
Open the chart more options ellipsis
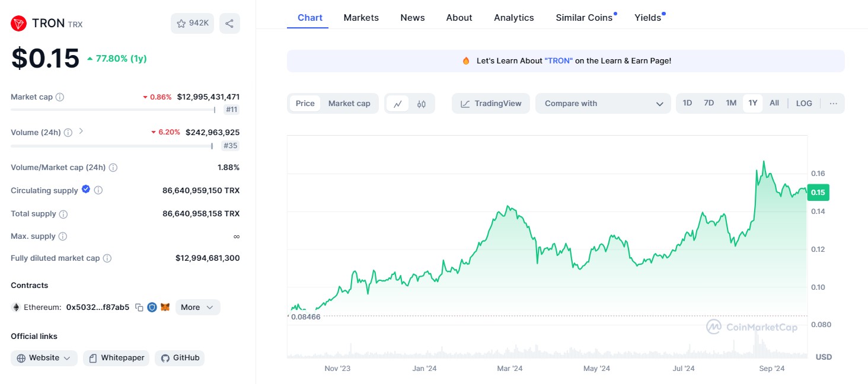coord(834,103)
